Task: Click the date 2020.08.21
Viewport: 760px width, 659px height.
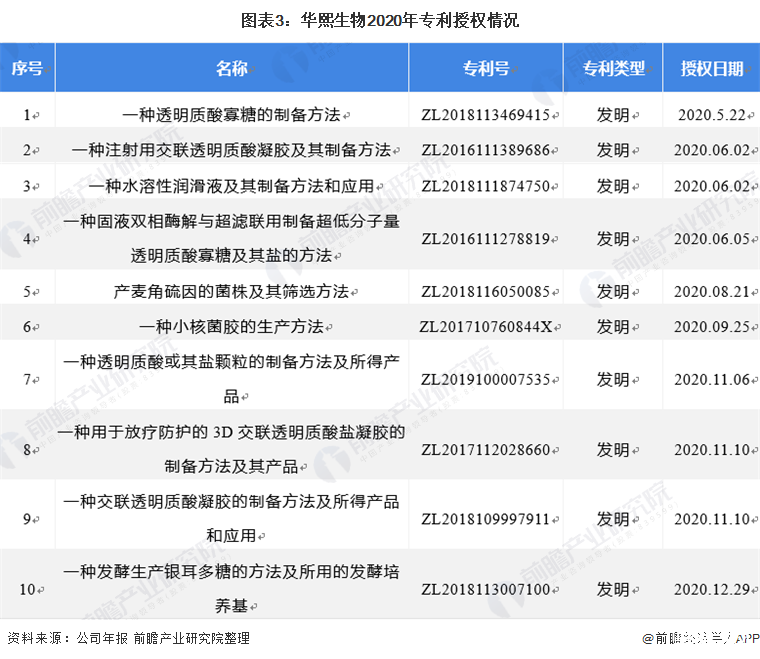Action: click(712, 292)
